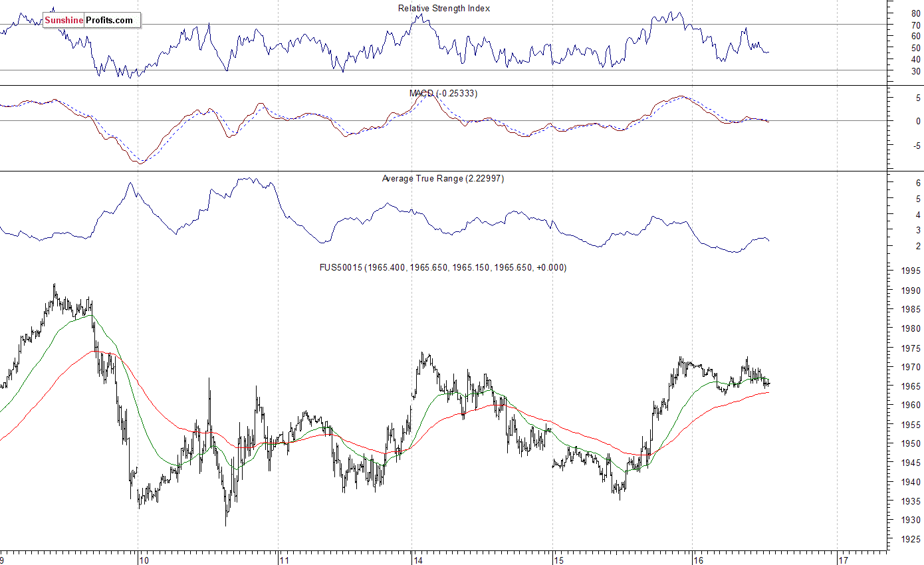924x565 pixels.
Task: Click the MACD (-0.25333) label
Action: click(443, 93)
